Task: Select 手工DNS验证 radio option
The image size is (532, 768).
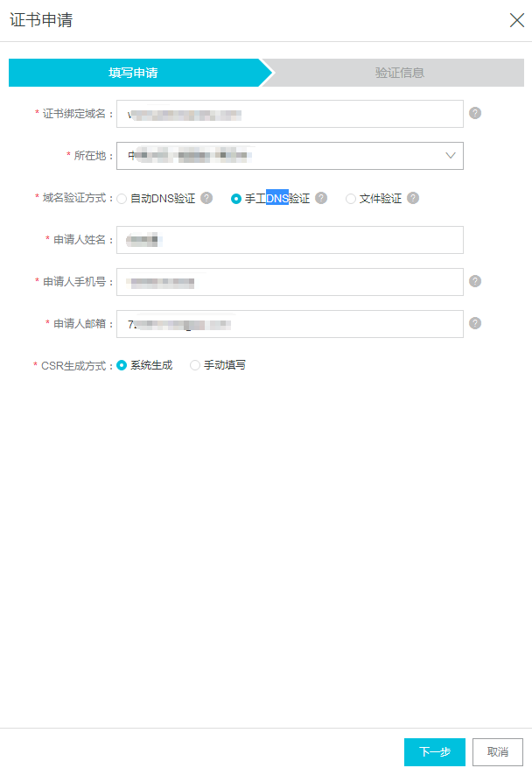Action: point(236,199)
